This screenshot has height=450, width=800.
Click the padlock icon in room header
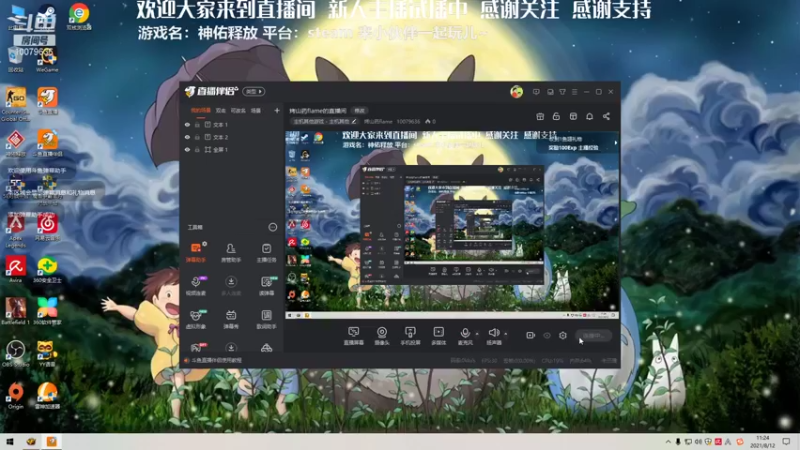pyautogui.click(x=556, y=116)
